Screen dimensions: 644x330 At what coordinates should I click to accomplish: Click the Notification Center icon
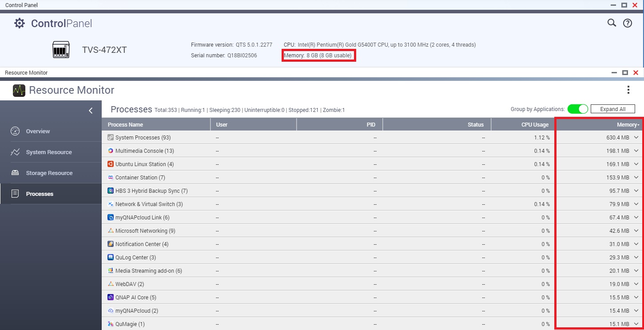click(x=111, y=244)
